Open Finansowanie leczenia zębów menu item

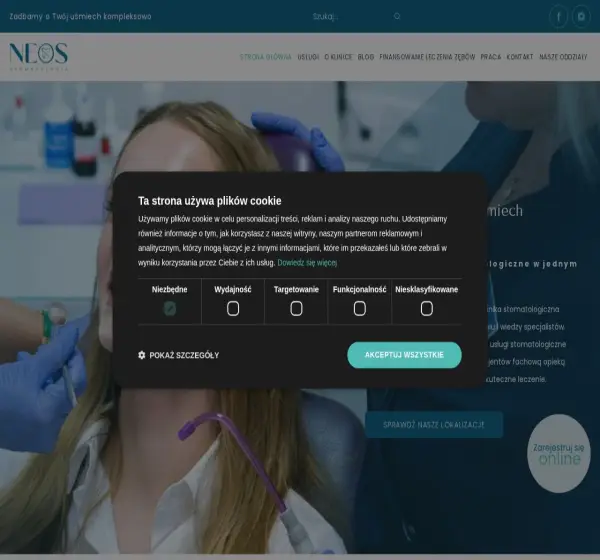coord(427,57)
